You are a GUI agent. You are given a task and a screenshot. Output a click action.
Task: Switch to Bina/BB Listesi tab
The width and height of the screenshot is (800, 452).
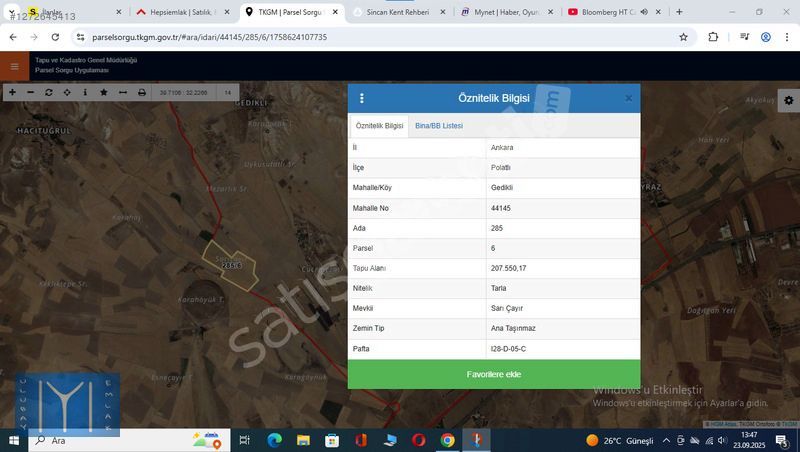click(x=439, y=126)
